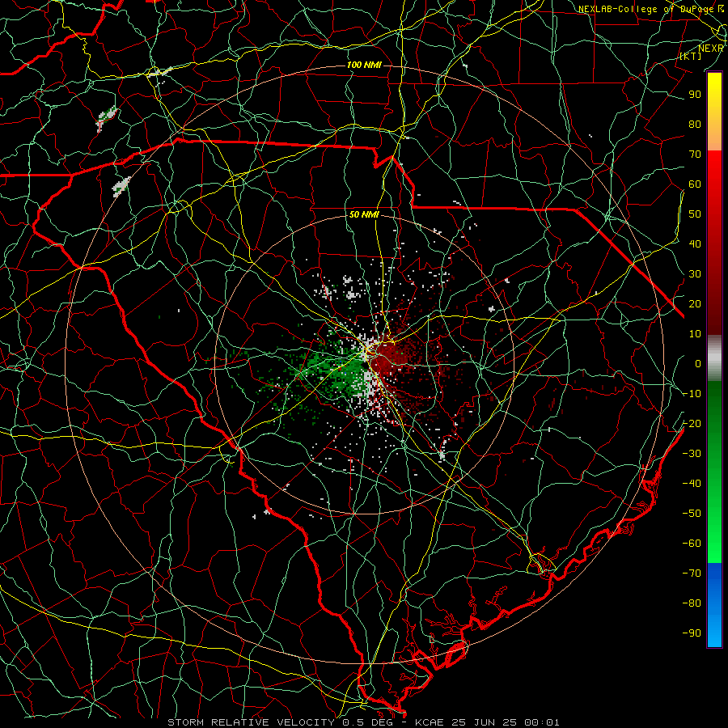Image resolution: width=728 pixels, height=728 pixels.
Task: Click the 70 value on velocity scale
Action: [x=695, y=154]
